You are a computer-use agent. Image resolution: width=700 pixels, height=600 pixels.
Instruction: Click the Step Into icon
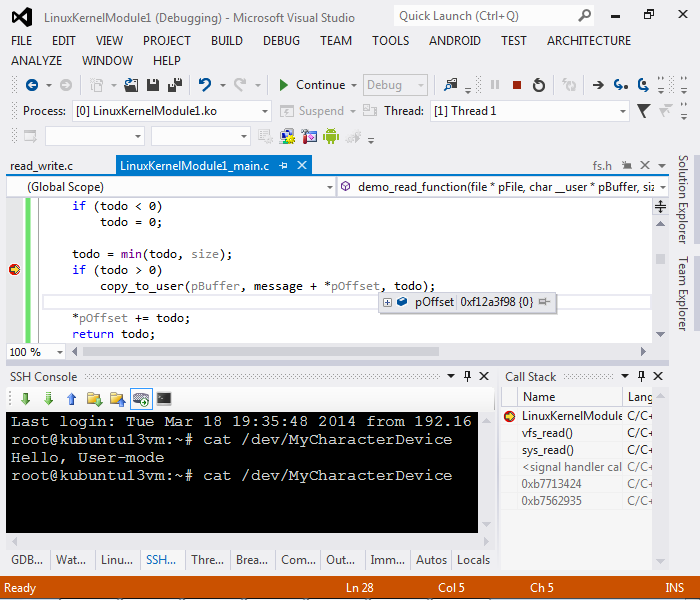pos(621,85)
